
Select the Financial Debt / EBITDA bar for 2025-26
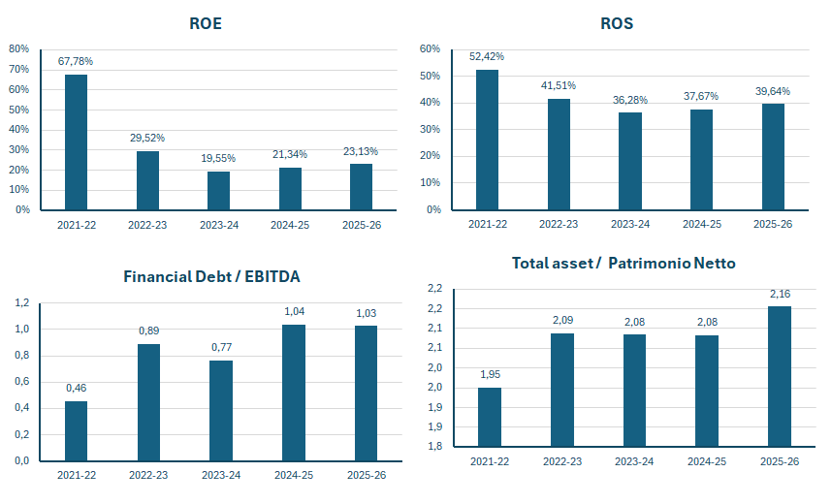[367, 394]
